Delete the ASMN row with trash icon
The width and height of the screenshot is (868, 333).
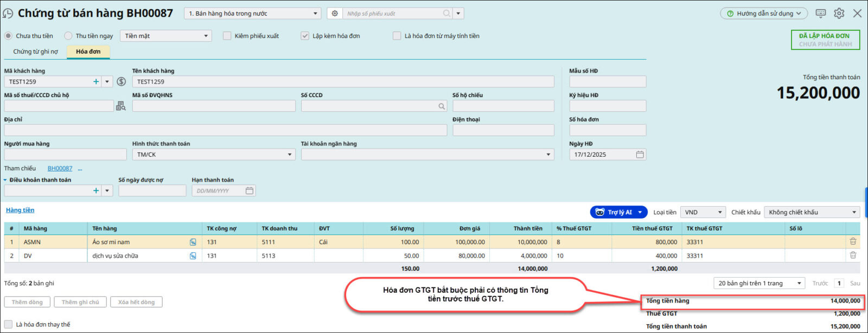pyautogui.click(x=853, y=242)
